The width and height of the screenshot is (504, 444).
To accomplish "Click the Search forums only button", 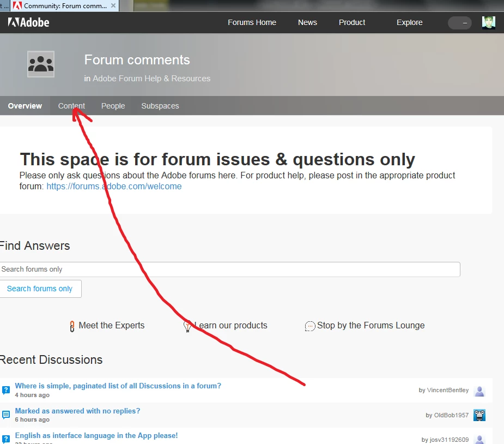I will pyautogui.click(x=40, y=289).
